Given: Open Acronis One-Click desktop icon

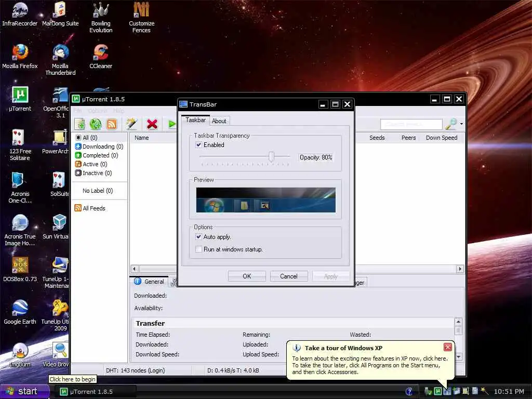Looking at the screenshot, I should pyautogui.click(x=20, y=188).
